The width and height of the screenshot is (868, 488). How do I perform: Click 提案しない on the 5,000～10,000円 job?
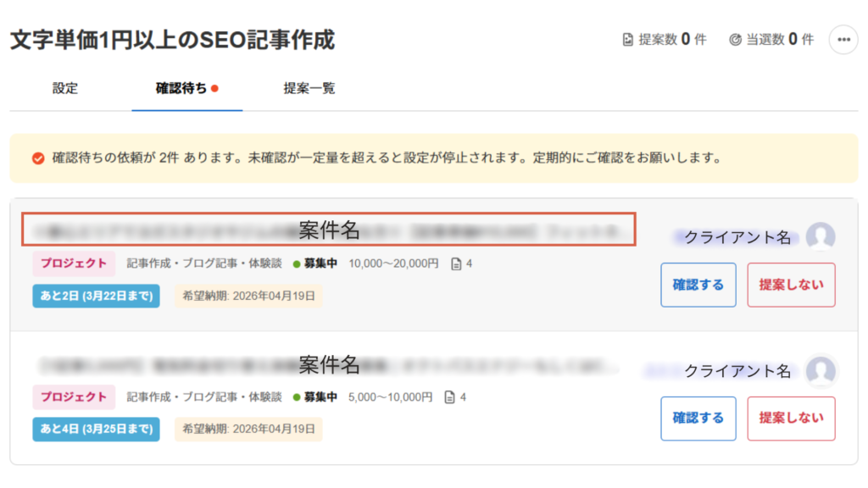coord(791,418)
